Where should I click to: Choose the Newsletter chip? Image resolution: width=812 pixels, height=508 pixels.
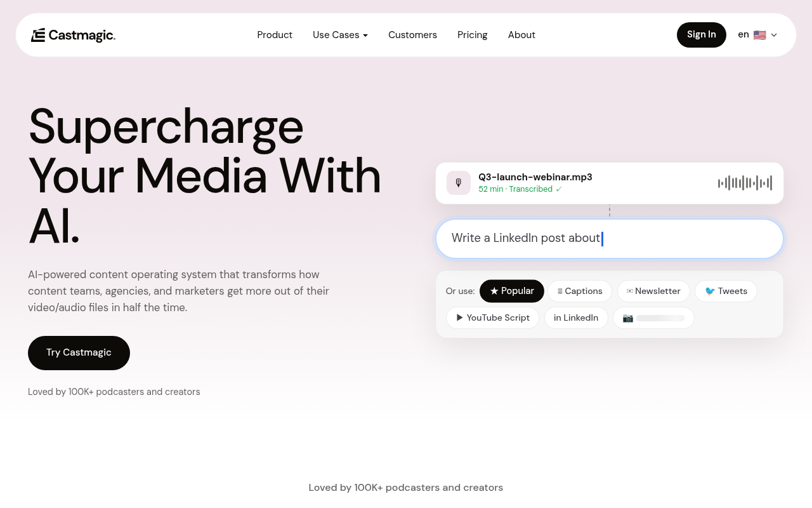pos(653,291)
